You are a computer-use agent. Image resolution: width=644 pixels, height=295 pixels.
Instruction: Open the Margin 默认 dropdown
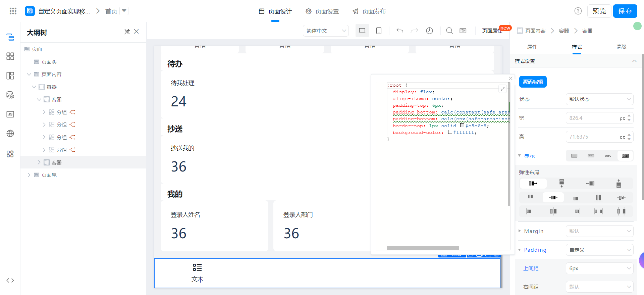coord(599,231)
